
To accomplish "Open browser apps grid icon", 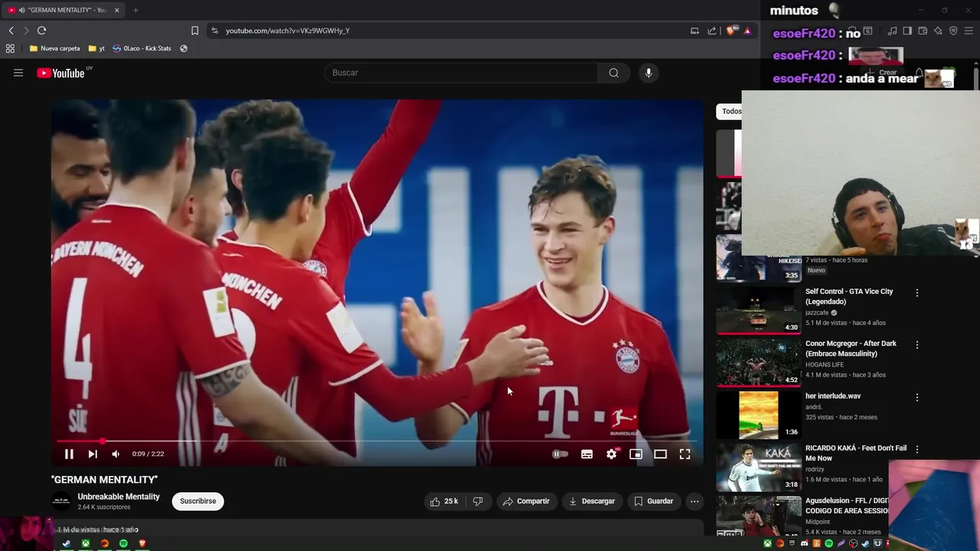I will pyautogui.click(x=10, y=48).
